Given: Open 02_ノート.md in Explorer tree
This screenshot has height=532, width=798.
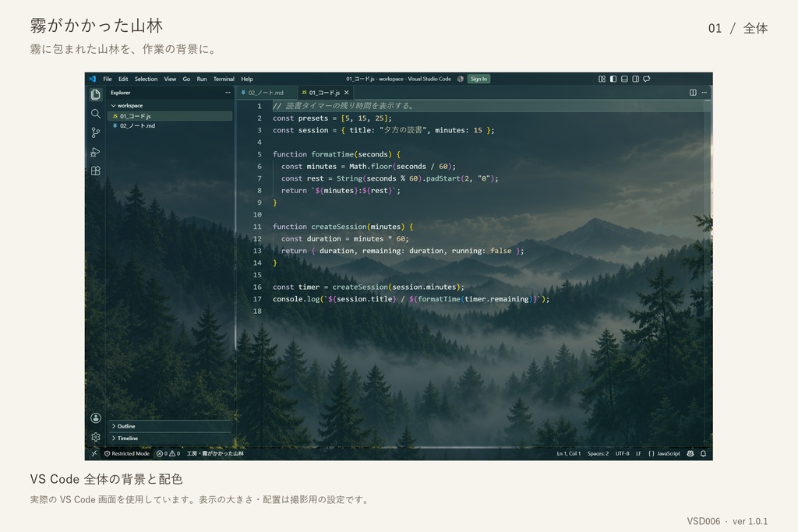Looking at the screenshot, I should [x=170, y=125].
